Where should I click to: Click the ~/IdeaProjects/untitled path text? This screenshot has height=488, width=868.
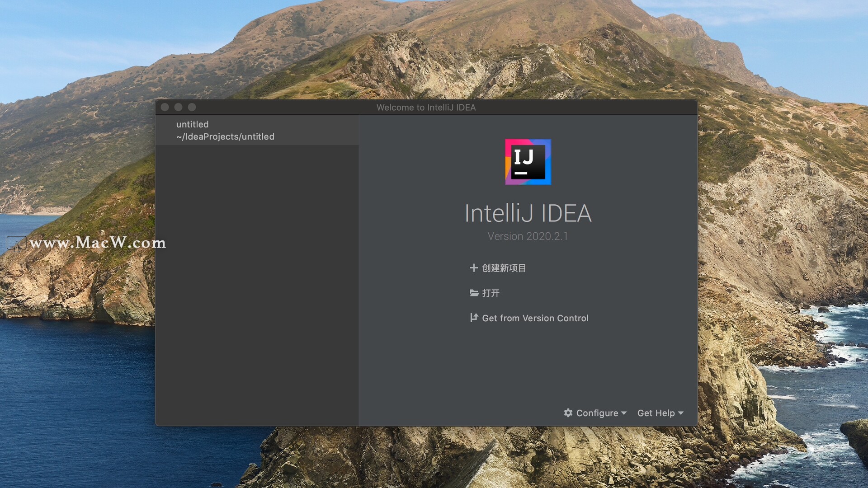[225, 136]
